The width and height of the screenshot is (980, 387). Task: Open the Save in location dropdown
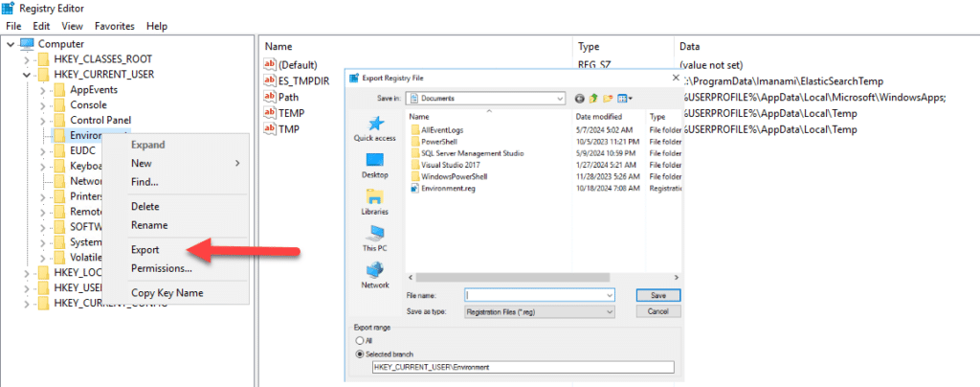coord(561,98)
